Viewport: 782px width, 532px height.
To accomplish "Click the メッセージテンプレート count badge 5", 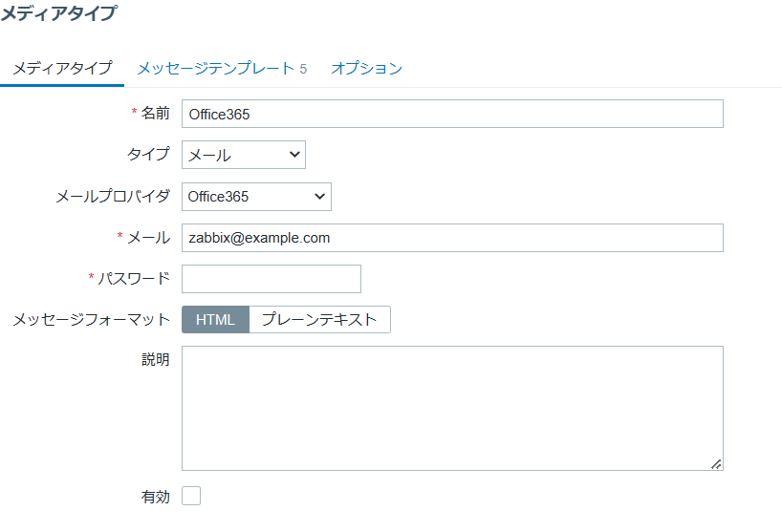I will click(x=303, y=69).
